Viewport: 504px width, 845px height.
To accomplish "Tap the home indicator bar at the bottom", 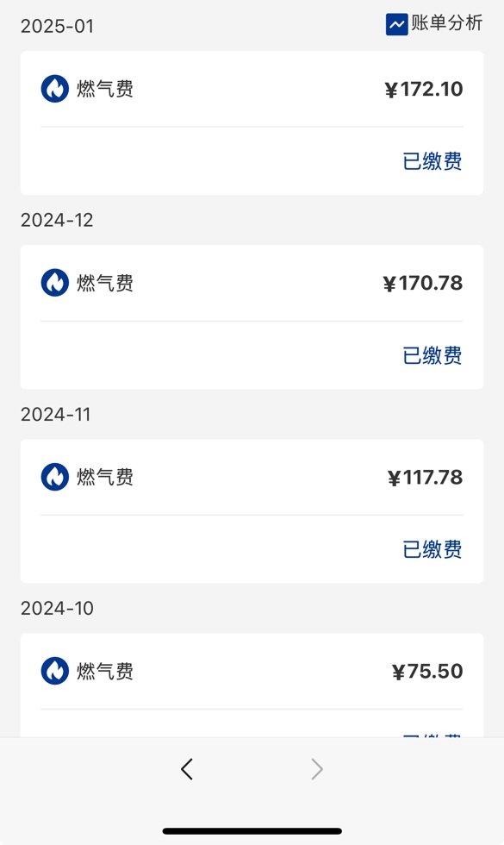I will pyautogui.click(x=252, y=831).
